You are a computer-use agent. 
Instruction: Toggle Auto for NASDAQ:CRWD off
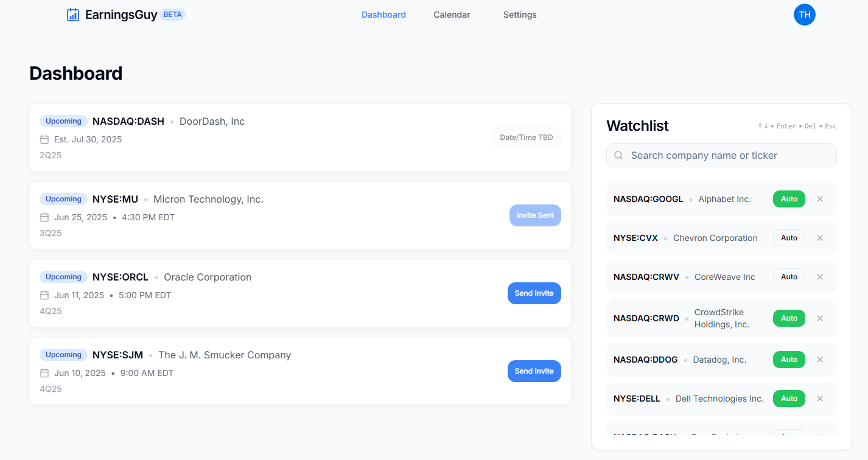click(789, 318)
